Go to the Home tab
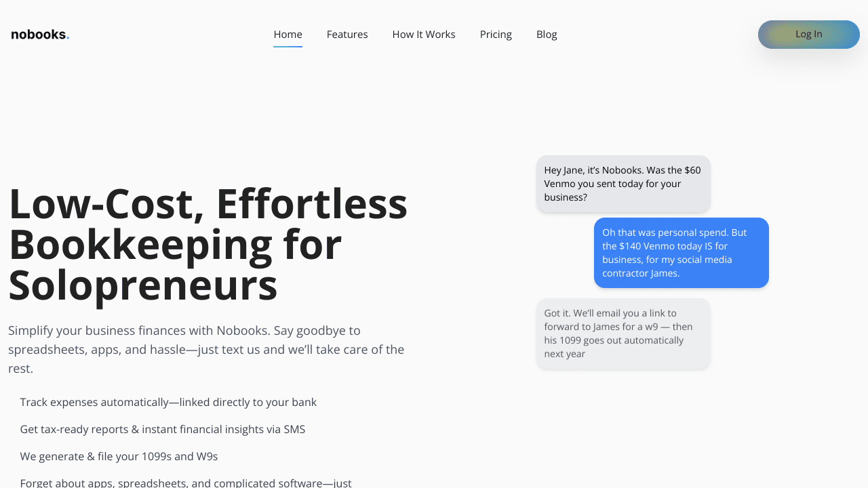 tap(288, 35)
